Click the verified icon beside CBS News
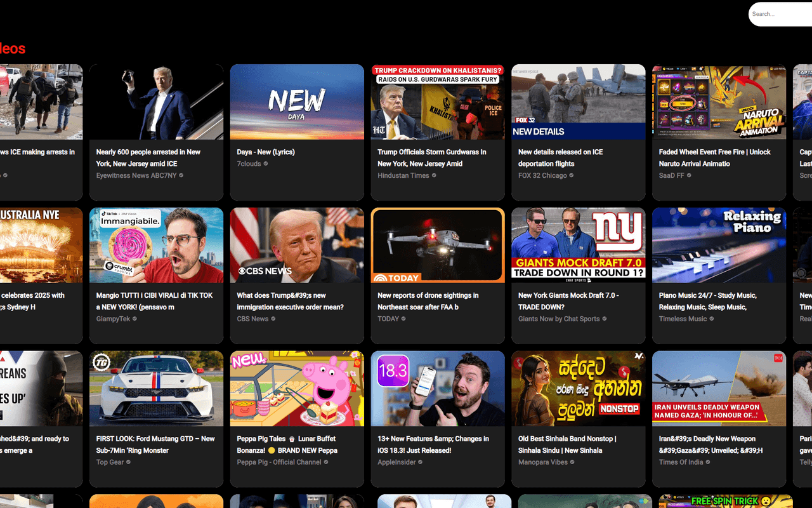This screenshot has width=812, height=508. click(273, 319)
